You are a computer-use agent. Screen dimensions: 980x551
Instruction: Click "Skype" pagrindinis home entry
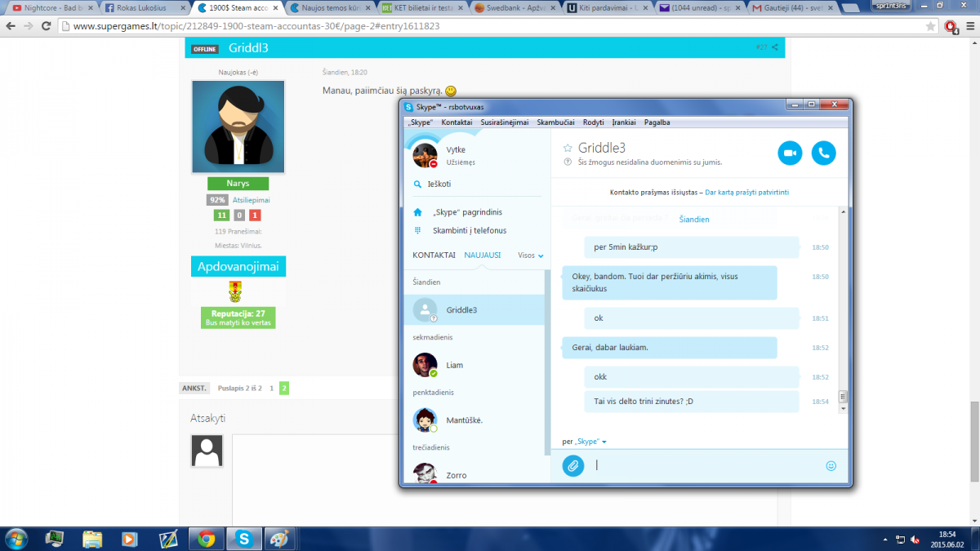tap(467, 212)
